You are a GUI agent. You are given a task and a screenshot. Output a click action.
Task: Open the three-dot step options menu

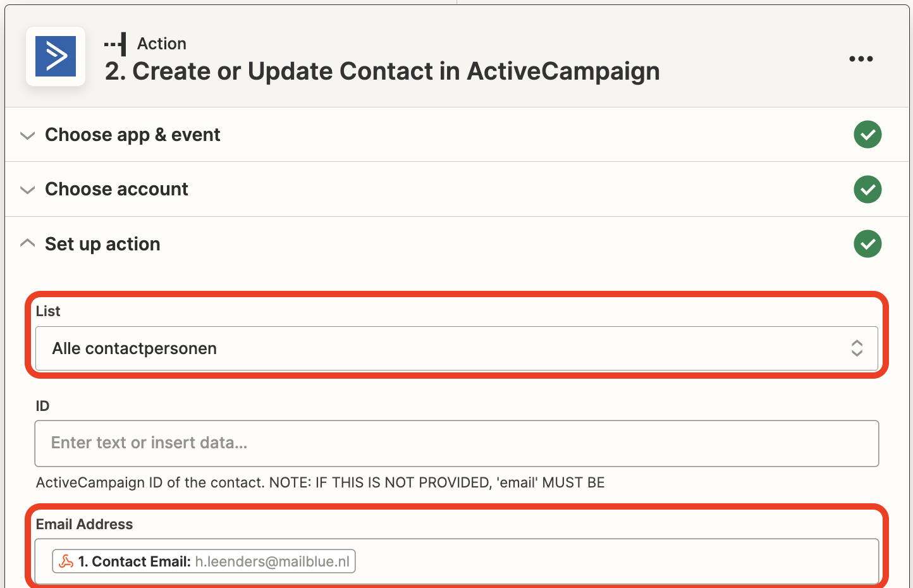861,59
